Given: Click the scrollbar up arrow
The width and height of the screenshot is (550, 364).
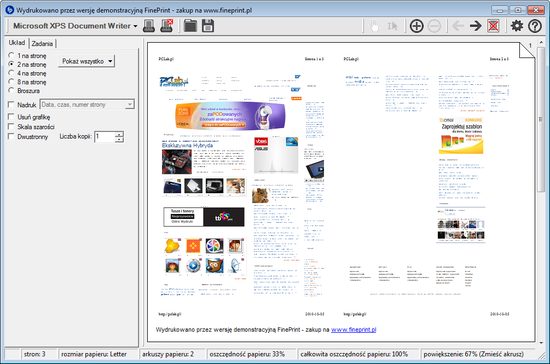Looking at the screenshot, I should [541, 42].
